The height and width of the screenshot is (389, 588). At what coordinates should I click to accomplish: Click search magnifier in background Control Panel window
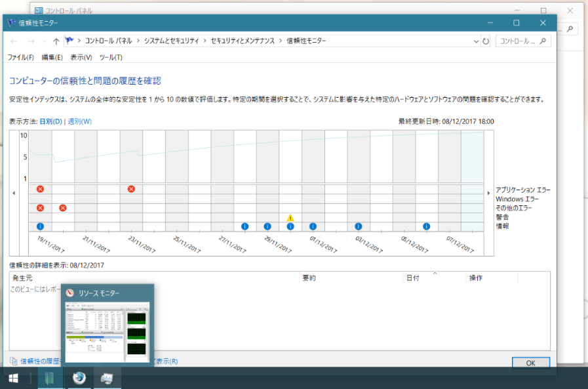coord(570,28)
